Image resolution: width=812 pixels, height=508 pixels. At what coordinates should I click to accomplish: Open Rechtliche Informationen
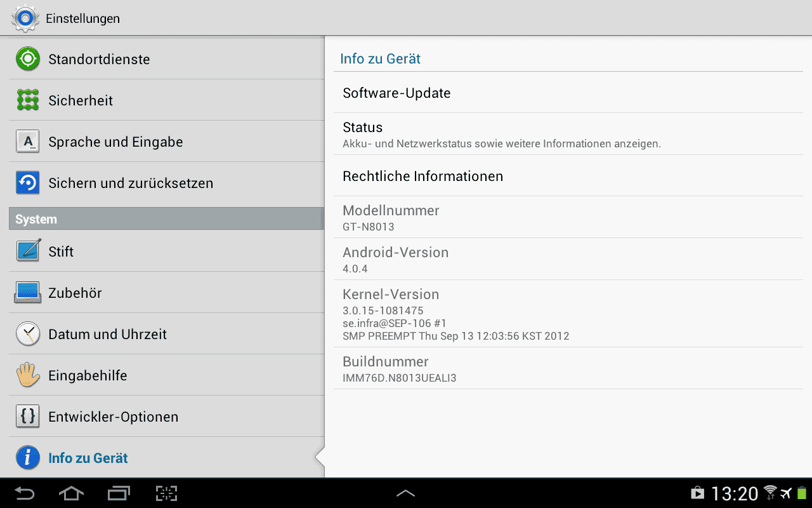[x=568, y=176]
